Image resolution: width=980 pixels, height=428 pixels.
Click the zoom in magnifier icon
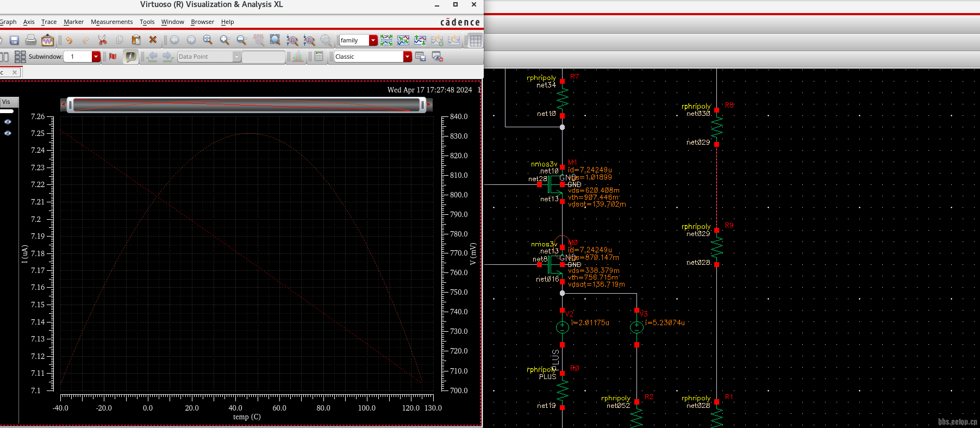click(225, 40)
